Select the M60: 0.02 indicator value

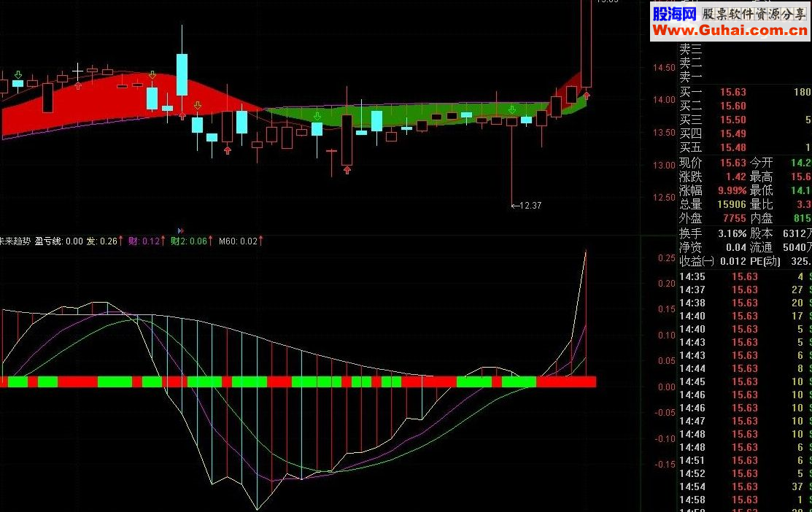point(239,241)
